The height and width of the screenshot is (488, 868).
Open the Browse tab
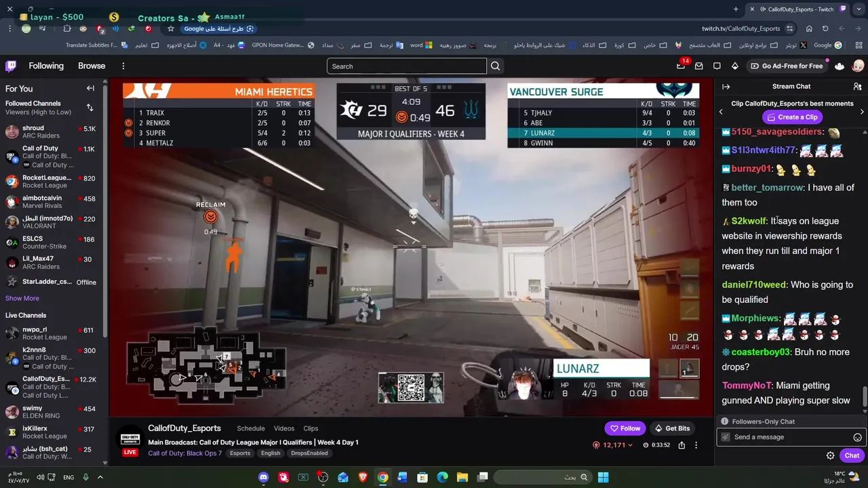coord(92,66)
